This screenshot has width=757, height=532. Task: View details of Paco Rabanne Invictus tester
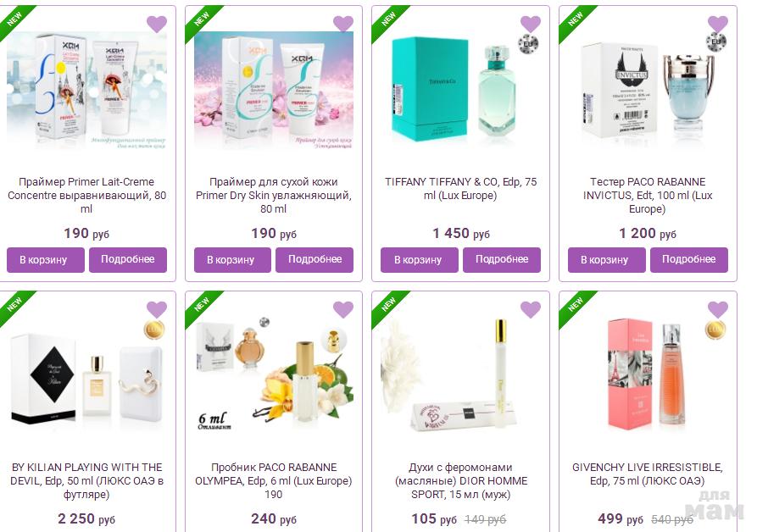689,260
